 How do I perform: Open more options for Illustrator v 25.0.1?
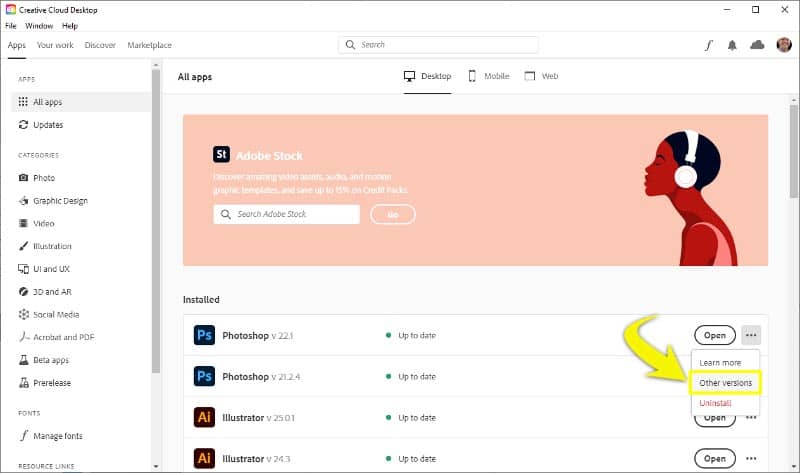751,417
